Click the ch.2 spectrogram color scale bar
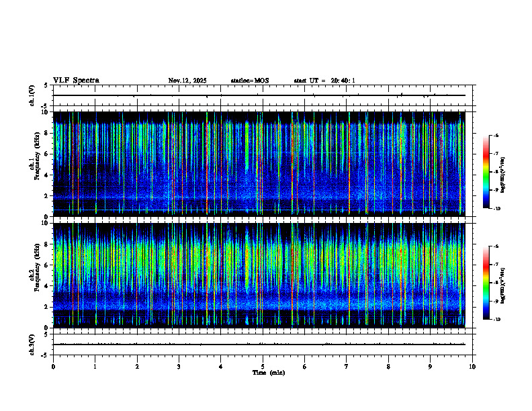 point(486,283)
